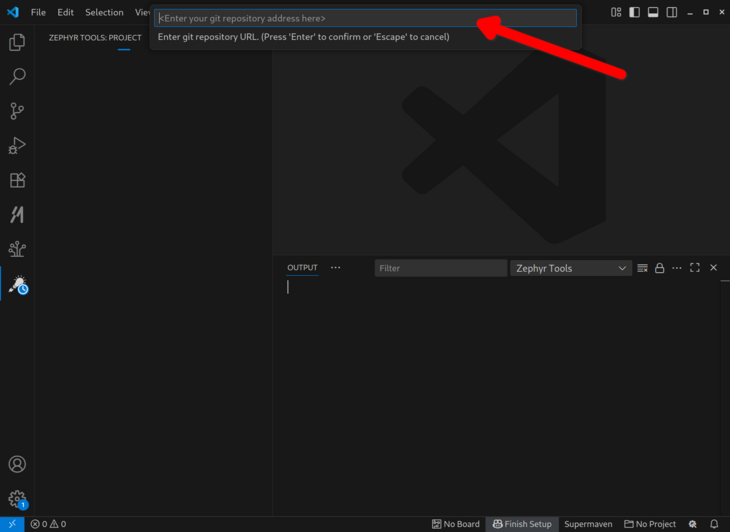Open the Source Control view

click(17, 111)
